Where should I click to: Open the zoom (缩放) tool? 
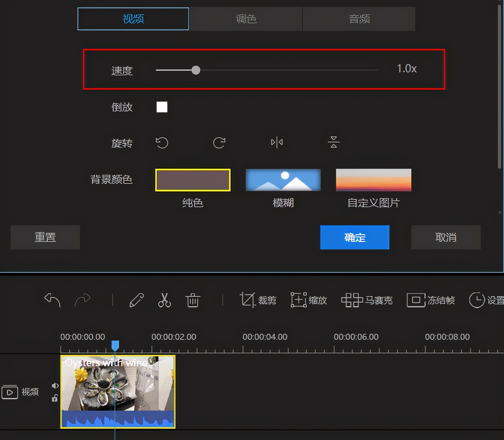[308, 300]
